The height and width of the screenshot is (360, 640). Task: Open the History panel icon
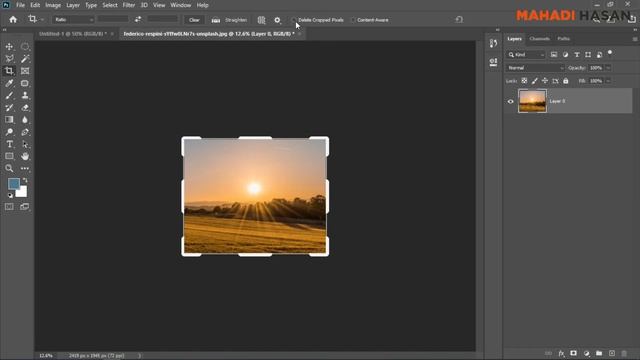[493, 43]
